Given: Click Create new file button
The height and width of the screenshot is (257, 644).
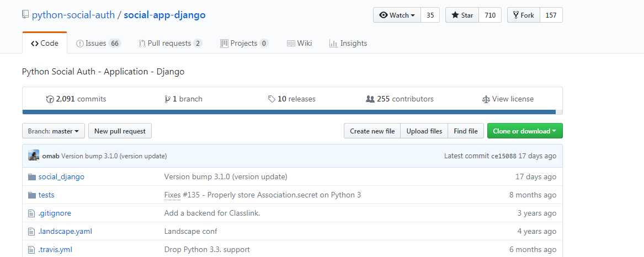Looking at the screenshot, I should click(372, 131).
